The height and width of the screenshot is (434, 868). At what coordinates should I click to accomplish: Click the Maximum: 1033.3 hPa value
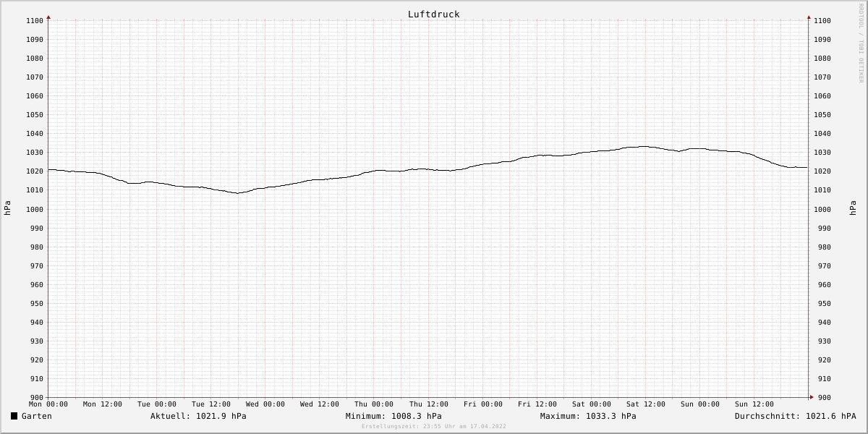coord(588,416)
